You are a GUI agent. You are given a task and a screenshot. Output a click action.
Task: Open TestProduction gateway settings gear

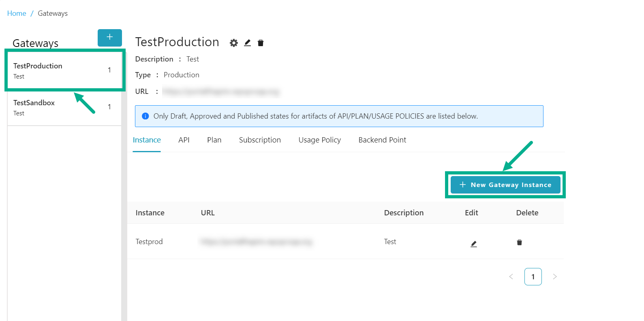click(234, 43)
